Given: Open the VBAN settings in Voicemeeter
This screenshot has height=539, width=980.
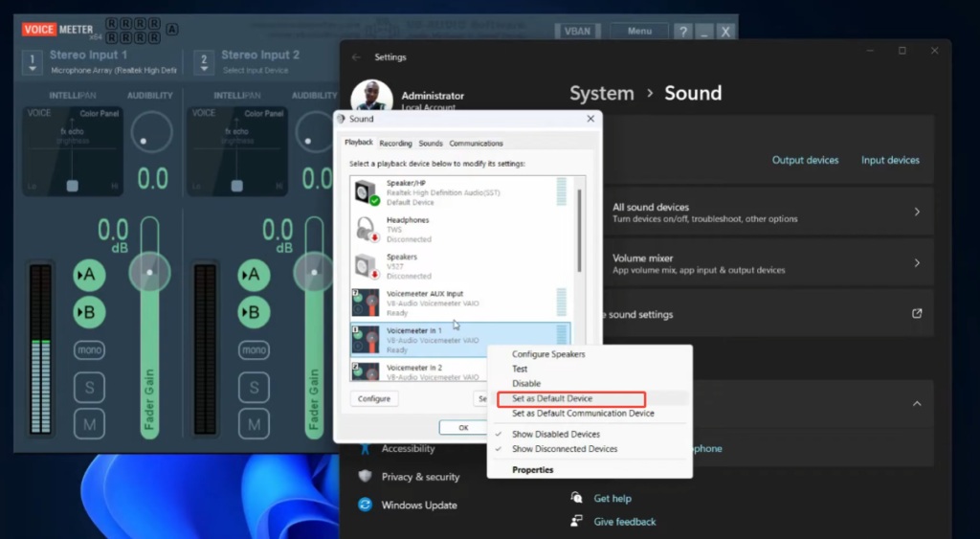Looking at the screenshot, I should tap(577, 32).
